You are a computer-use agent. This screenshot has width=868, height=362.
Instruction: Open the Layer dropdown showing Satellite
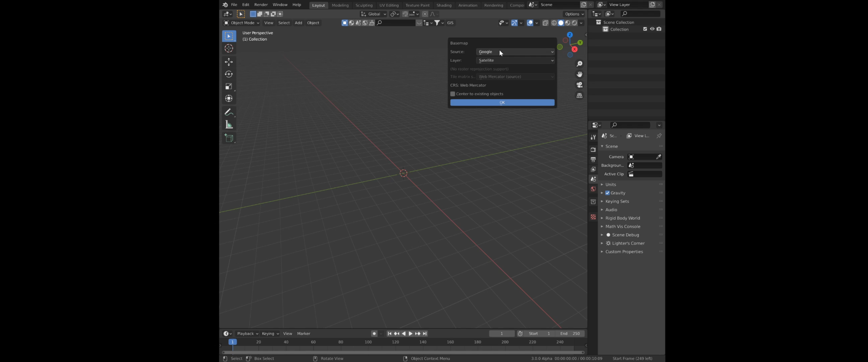(x=515, y=60)
